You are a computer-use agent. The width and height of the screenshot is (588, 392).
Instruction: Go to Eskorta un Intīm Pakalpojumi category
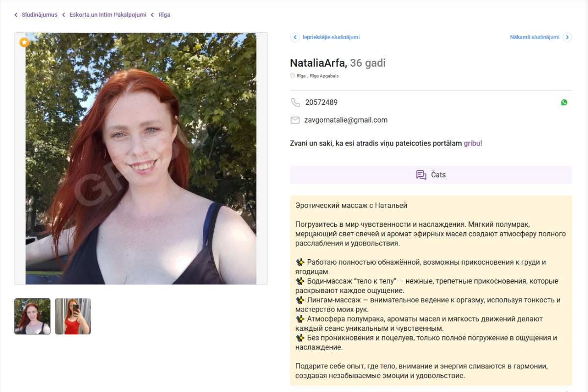[108, 15]
